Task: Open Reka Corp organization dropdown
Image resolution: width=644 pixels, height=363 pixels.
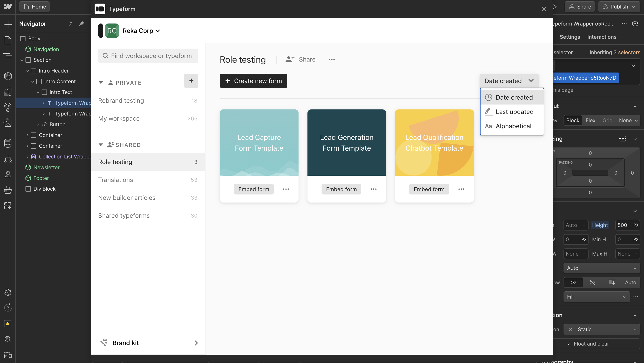Action: pos(142,31)
